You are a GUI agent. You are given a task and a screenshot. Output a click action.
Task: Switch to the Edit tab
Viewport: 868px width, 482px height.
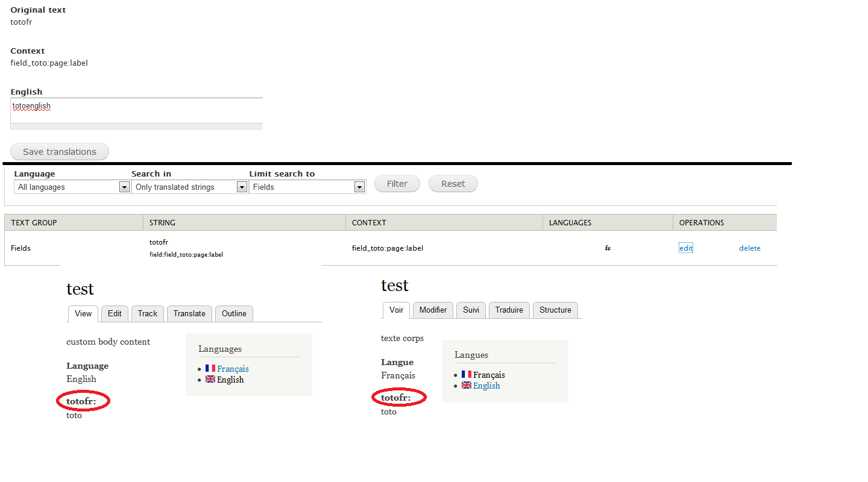pyautogui.click(x=115, y=313)
